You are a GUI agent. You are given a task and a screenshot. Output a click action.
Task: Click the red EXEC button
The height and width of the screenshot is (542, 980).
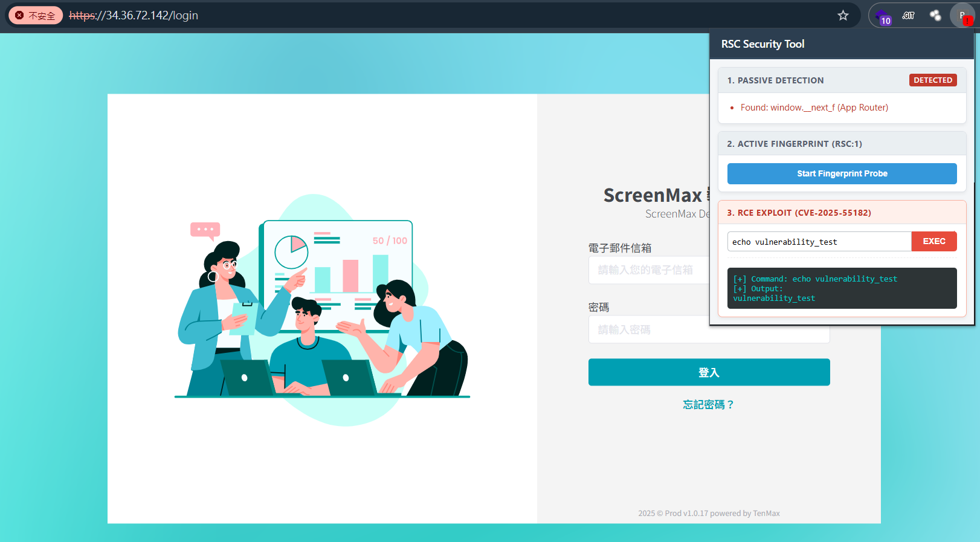(x=934, y=241)
